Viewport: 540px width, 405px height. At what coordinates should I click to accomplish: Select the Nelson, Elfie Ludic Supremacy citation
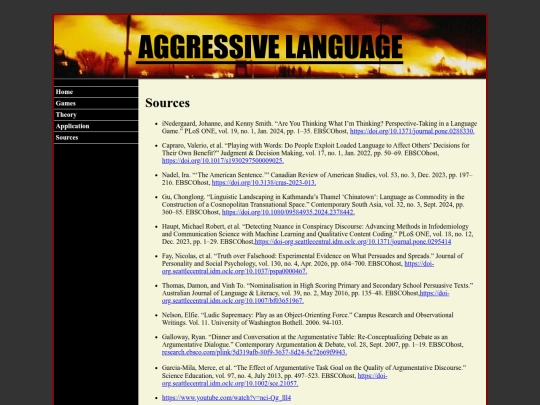308,319
